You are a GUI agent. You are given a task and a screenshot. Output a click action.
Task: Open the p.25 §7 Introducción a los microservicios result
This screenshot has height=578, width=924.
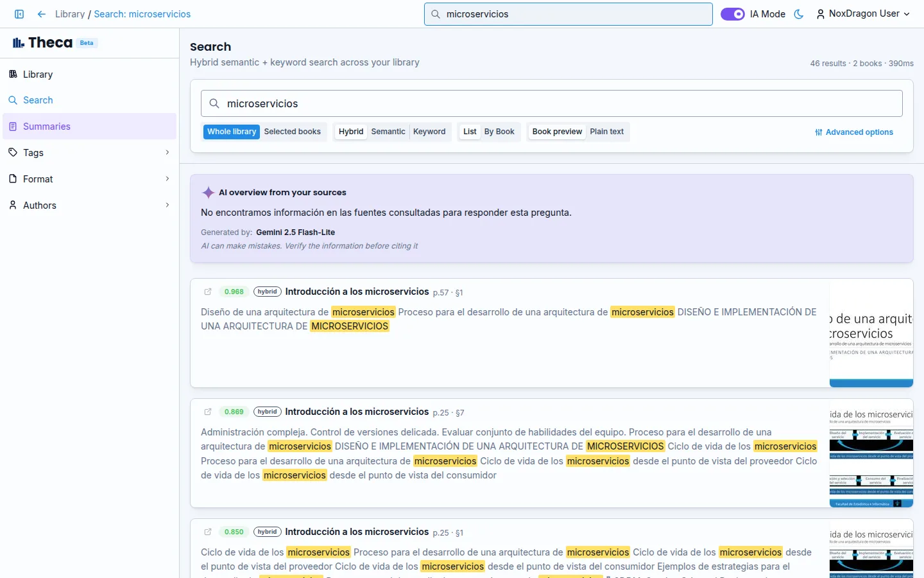point(357,412)
